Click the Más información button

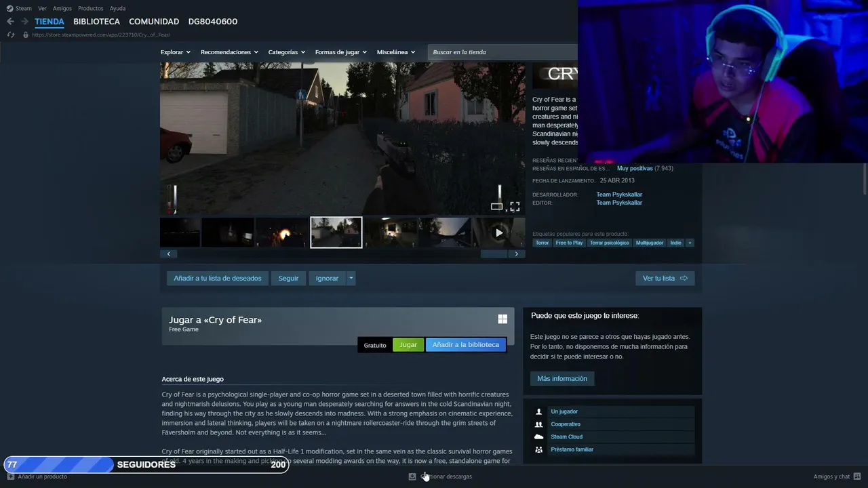[x=562, y=379]
